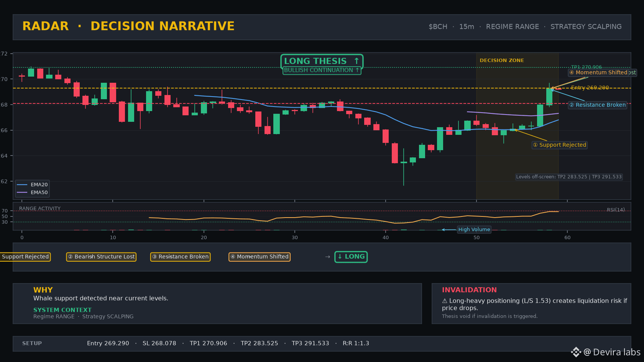
Task: Click the EMA20 blue legend line
Action: tap(22, 185)
